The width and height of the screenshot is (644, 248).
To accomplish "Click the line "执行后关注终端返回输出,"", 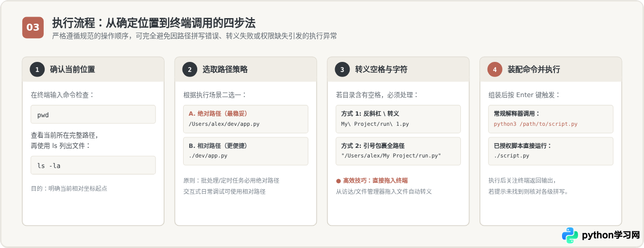I will coord(522,180).
